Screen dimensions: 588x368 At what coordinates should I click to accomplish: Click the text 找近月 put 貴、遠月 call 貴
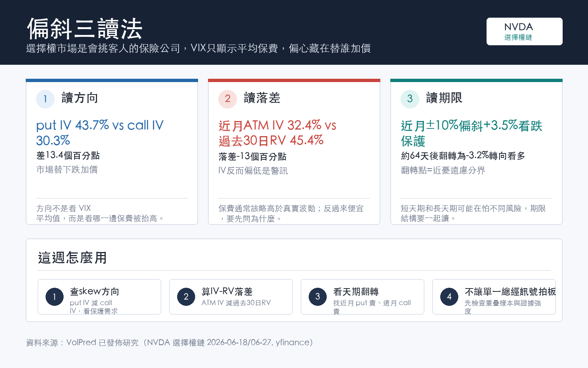coord(372,307)
